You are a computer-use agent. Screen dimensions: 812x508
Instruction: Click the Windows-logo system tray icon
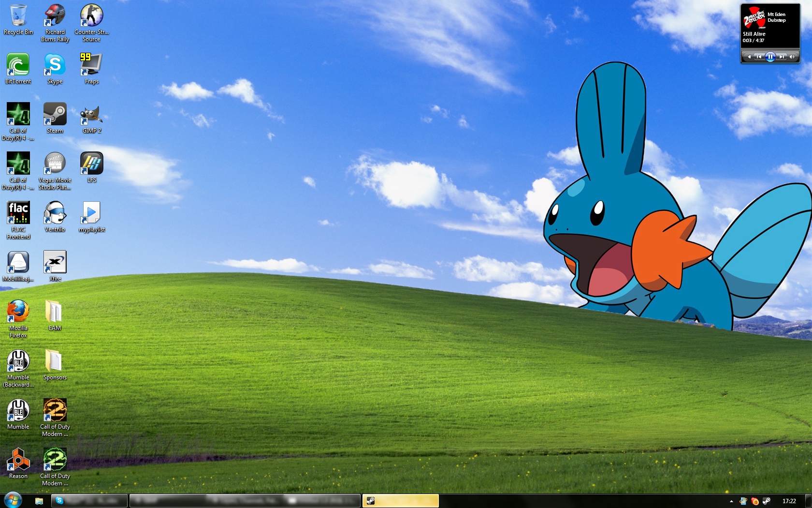point(743,501)
